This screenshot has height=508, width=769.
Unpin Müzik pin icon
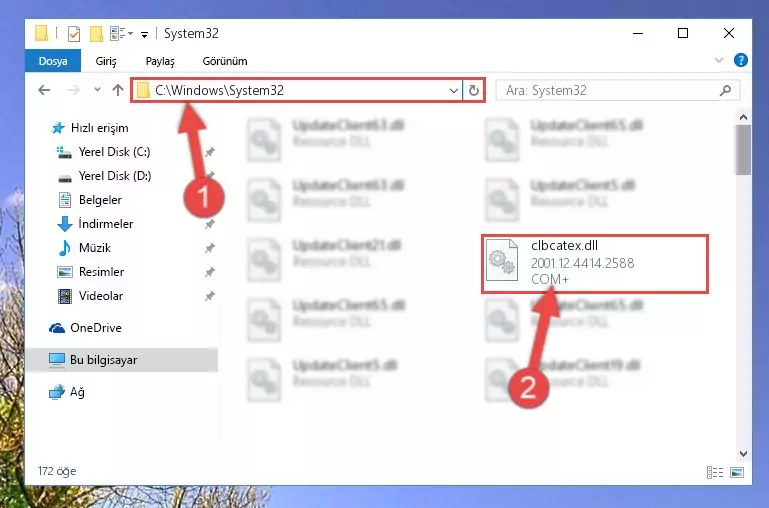210,248
